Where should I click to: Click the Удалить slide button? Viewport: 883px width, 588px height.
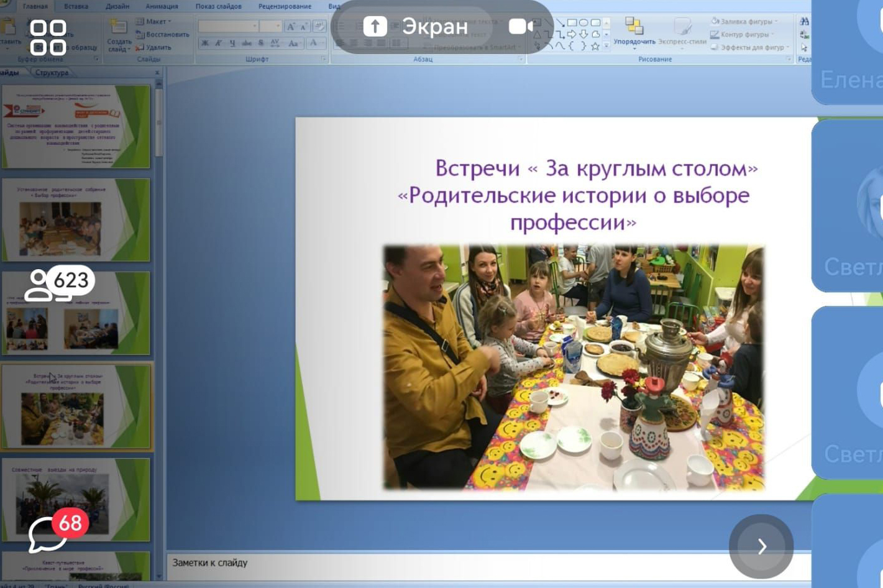click(x=153, y=47)
